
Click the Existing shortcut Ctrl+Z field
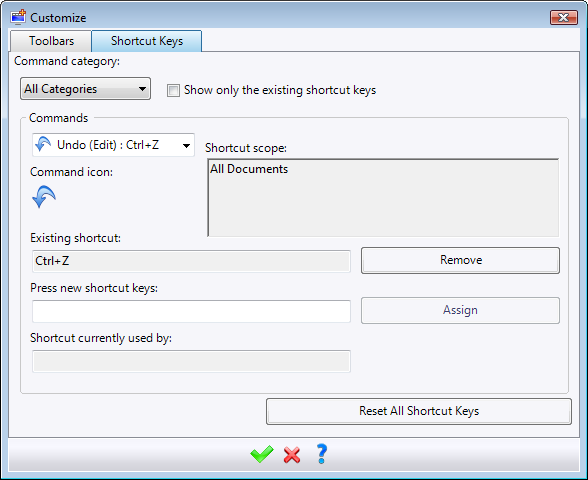(191, 261)
